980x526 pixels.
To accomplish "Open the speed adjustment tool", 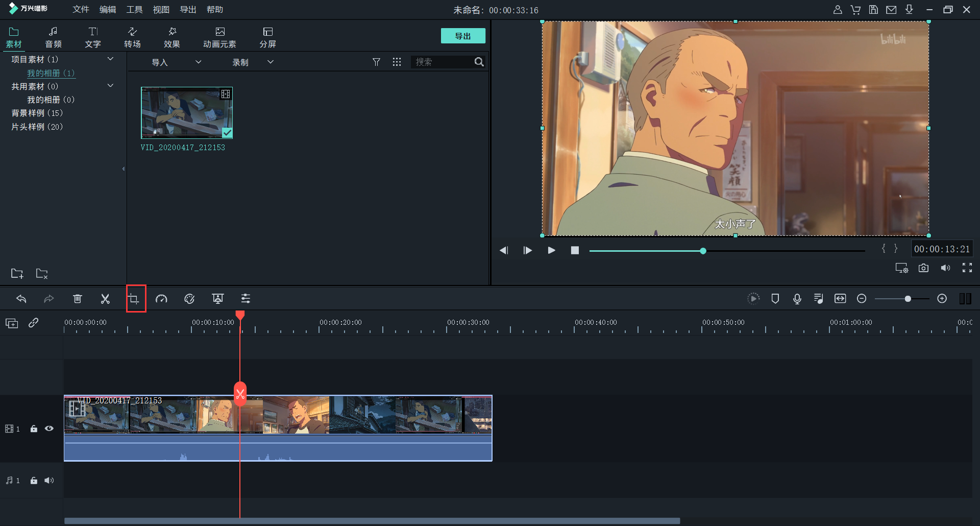I will [x=161, y=299].
